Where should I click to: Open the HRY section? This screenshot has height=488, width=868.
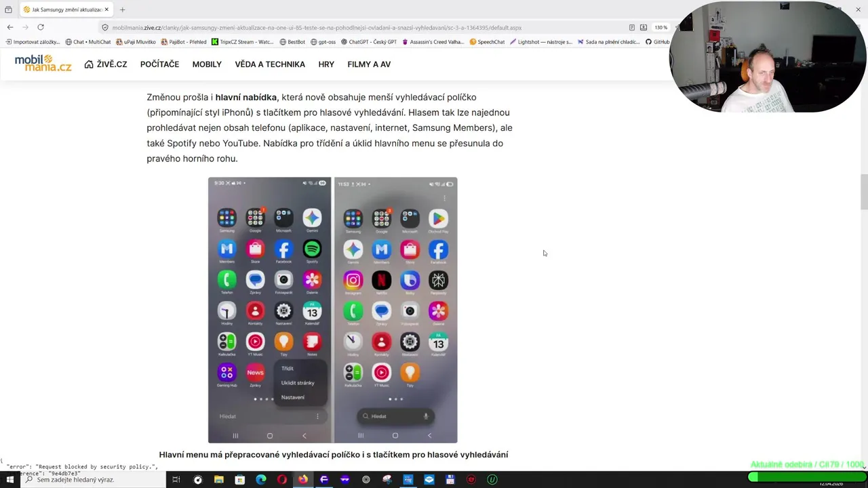pyautogui.click(x=326, y=64)
